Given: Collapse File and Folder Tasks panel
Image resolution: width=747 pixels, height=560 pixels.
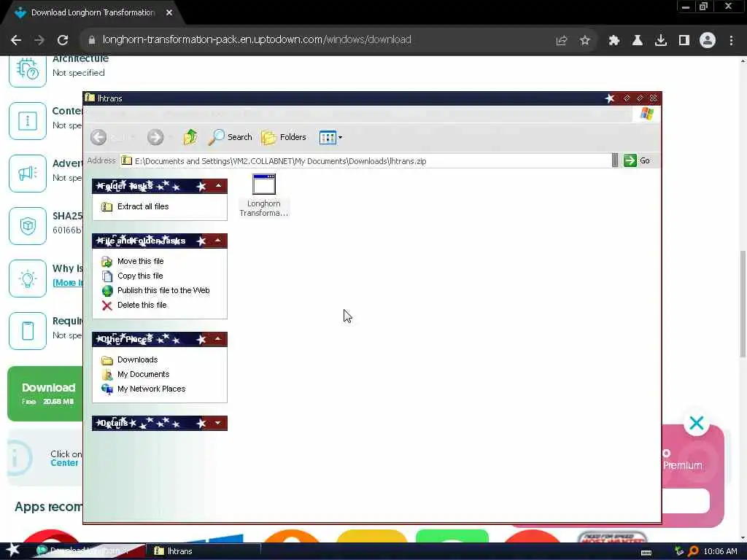Looking at the screenshot, I should point(218,241).
